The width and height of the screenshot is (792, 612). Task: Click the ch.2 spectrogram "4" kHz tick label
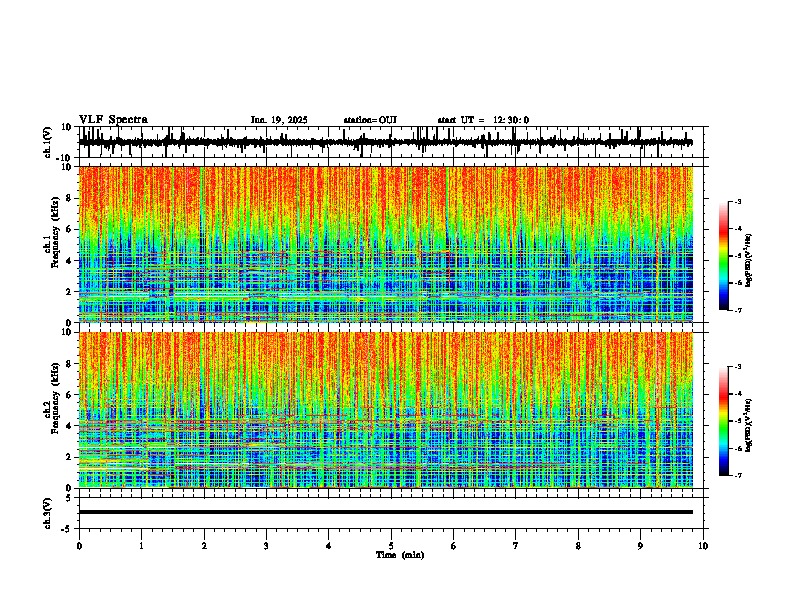[70, 426]
